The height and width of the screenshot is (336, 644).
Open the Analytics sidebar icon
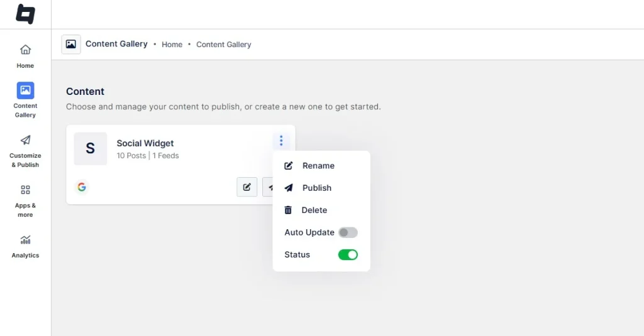coord(25,240)
